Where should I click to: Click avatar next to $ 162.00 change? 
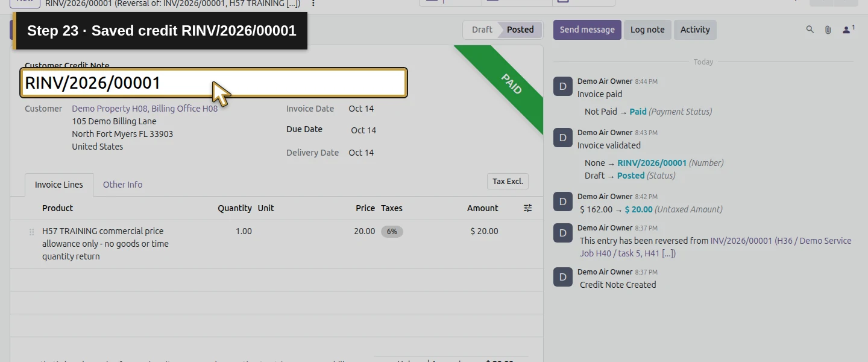click(563, 202)
